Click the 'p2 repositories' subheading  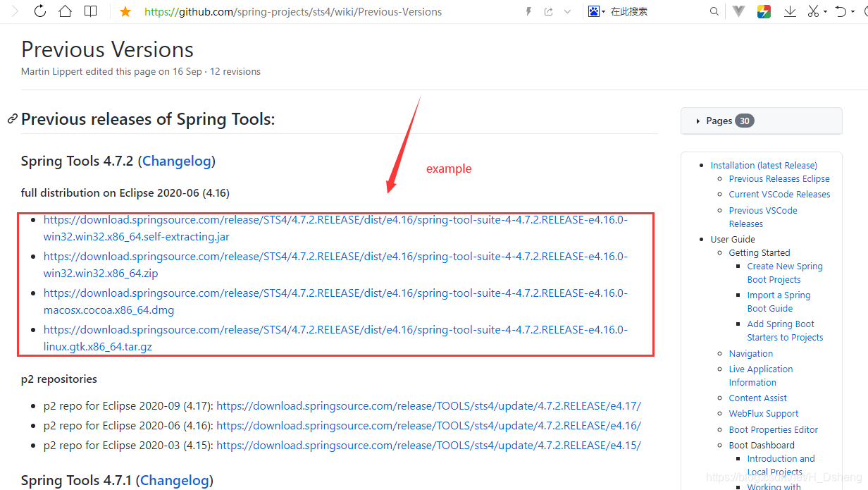59,379
